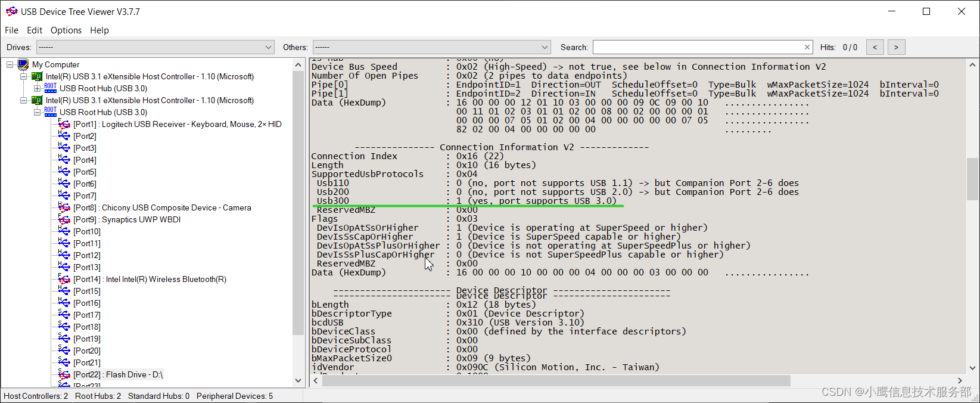The width and height of the screenshot is (980, 403).
Task: Open the Help menu
Action: (99, 30)
